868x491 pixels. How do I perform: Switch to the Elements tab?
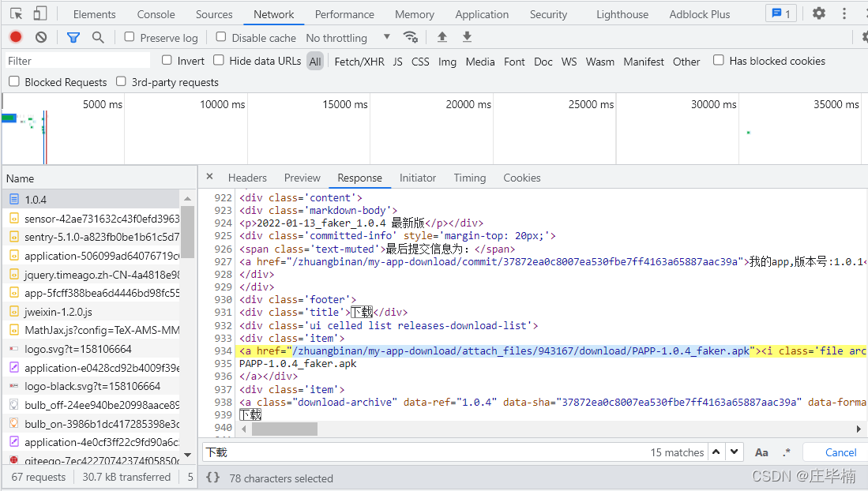(95, 14)
